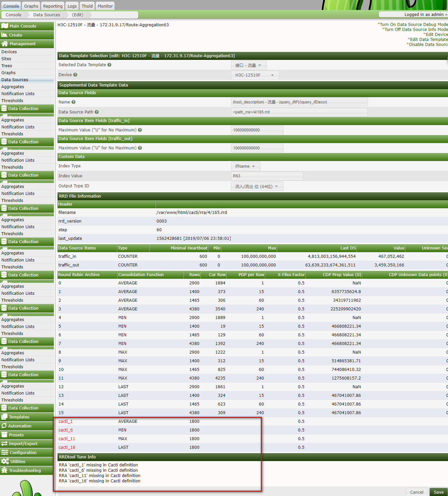Viewport: 448px width, 496px height.
Task: Open the Selected Data Template dropdown
Action: (248, 65)
